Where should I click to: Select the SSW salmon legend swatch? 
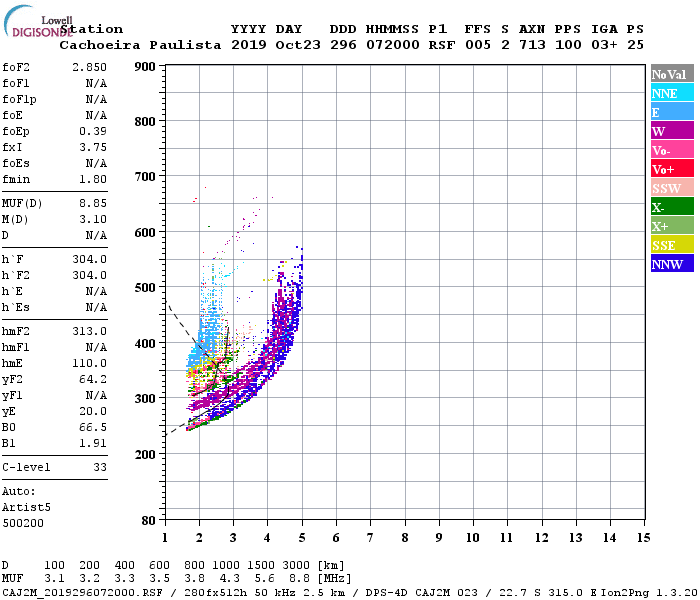pos(672,188)
